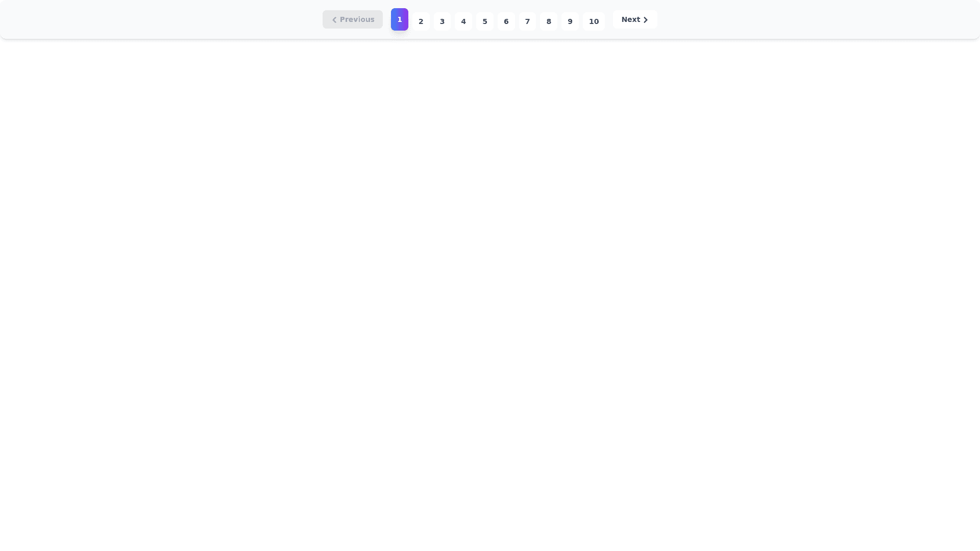Navigate to page 5
Image resolution: width=980 pixels, height=551 pixels.
coord(485,21)
